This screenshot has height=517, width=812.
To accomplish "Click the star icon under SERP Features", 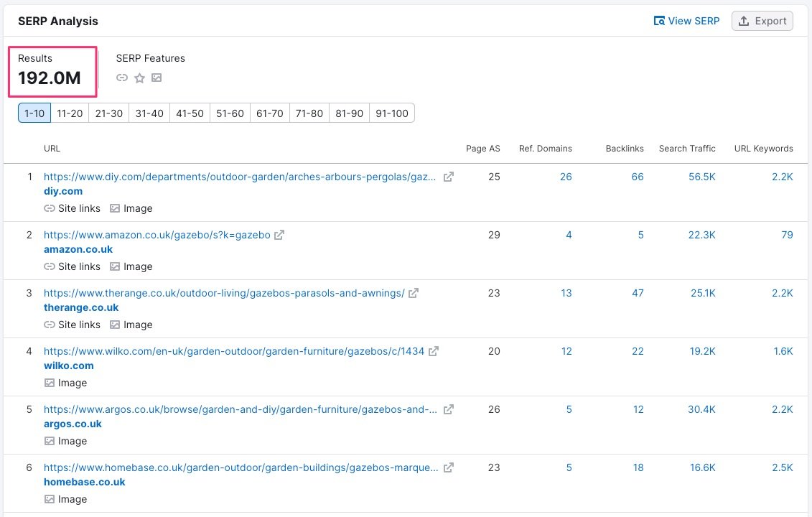I will pyautogui.click(x=139, y=78).
